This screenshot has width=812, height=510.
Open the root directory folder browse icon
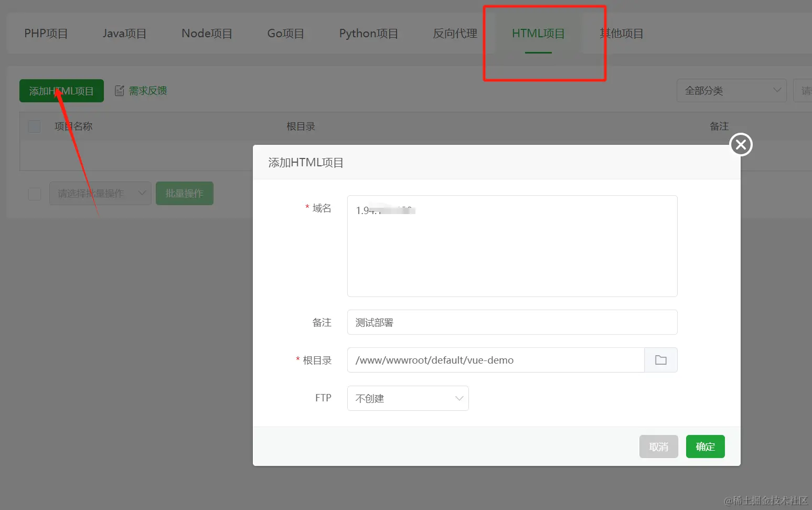point(661,360)
